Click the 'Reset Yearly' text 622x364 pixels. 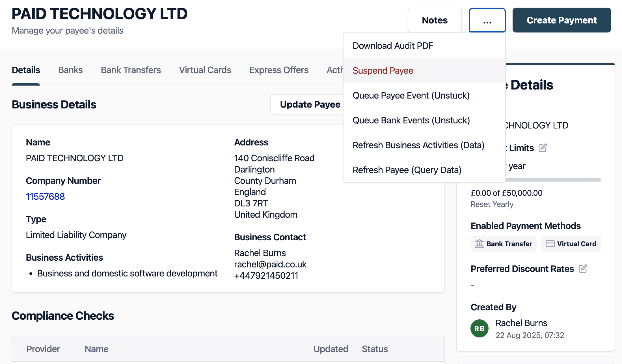[492, 204]
